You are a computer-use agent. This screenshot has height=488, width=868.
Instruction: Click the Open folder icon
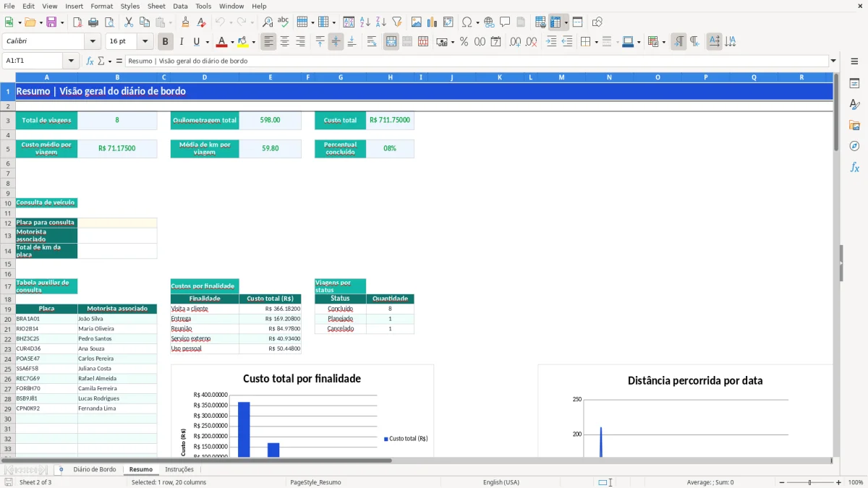coord(30,22)
